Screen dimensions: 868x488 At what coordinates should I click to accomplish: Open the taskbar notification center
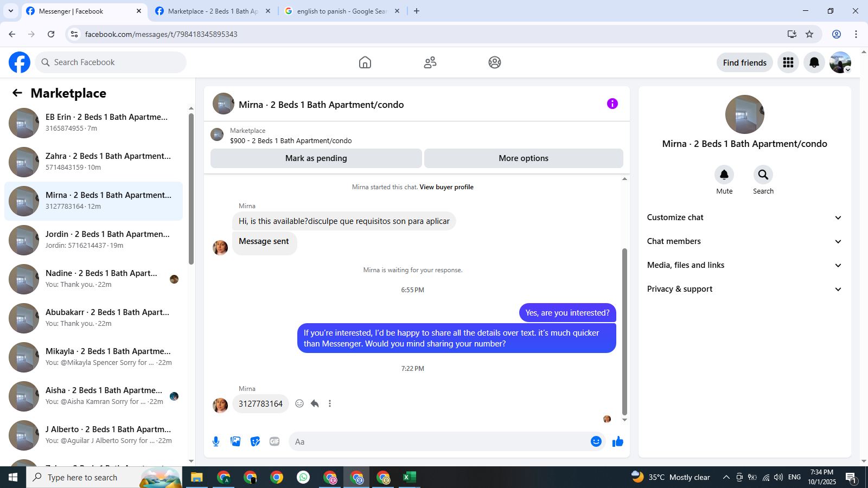(851, 477)
